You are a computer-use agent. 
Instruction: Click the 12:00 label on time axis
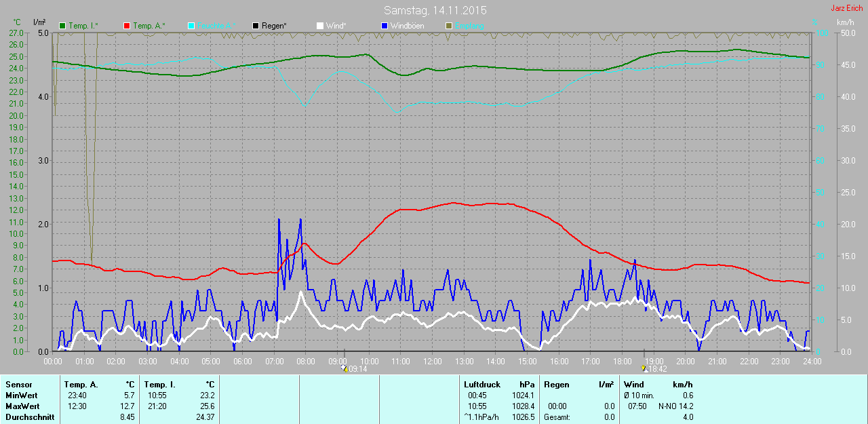tap(432, 362)
